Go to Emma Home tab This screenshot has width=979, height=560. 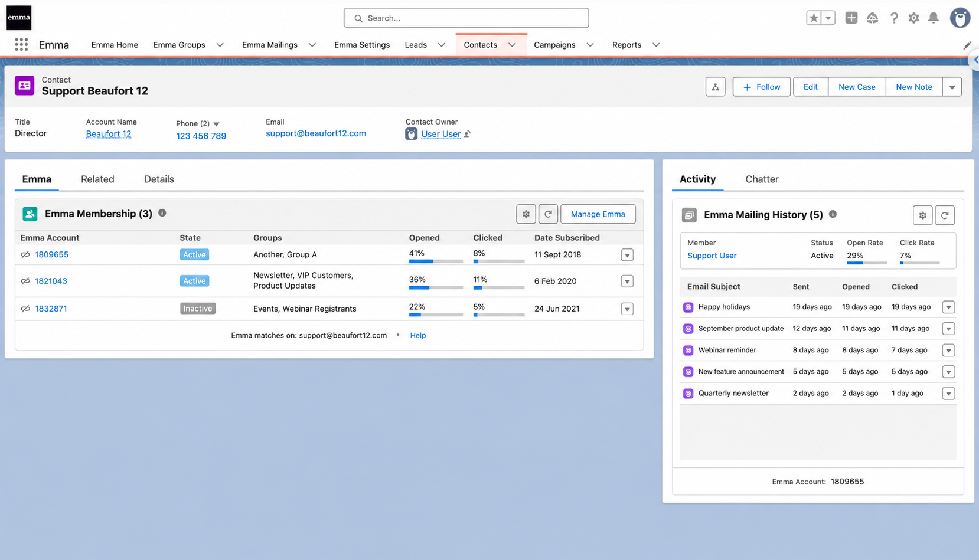click(x=115, y=45)
